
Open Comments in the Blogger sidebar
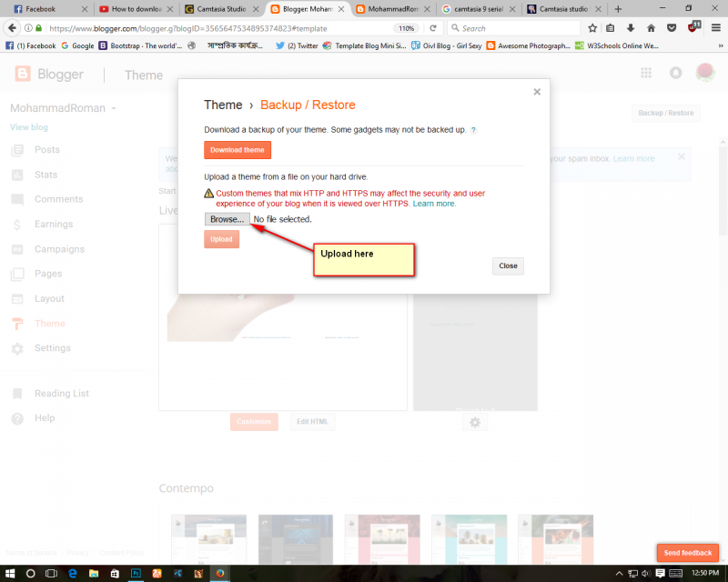coord(58,199)
